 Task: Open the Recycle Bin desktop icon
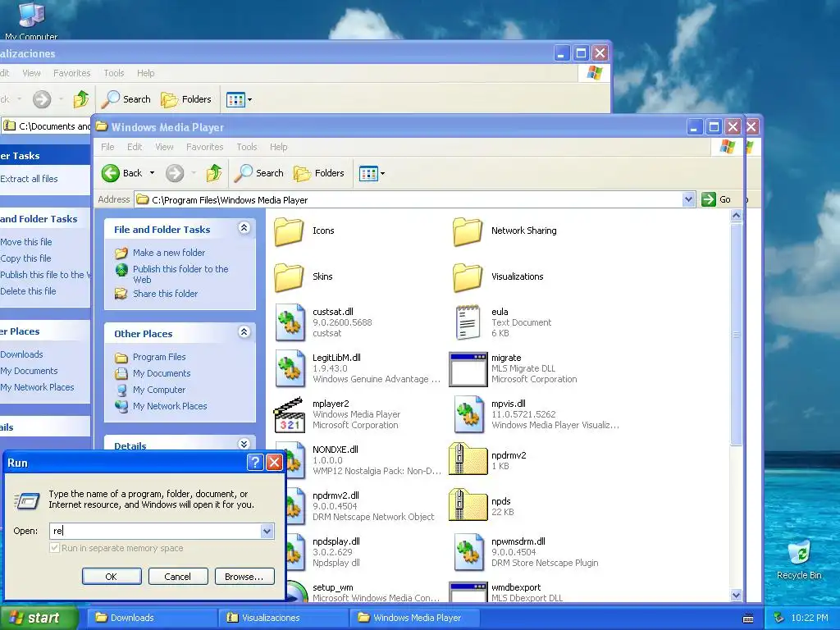pos(799,559)
